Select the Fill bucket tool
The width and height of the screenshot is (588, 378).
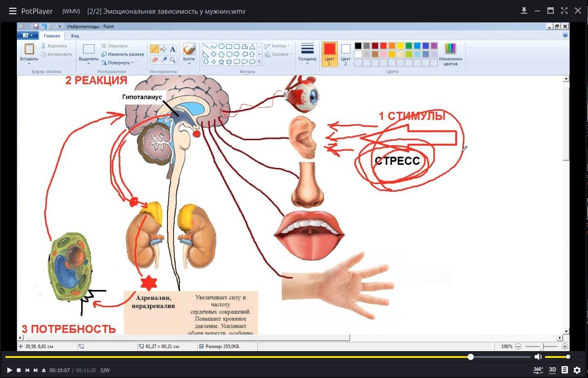pyautogui.click(x=163, y=49)
